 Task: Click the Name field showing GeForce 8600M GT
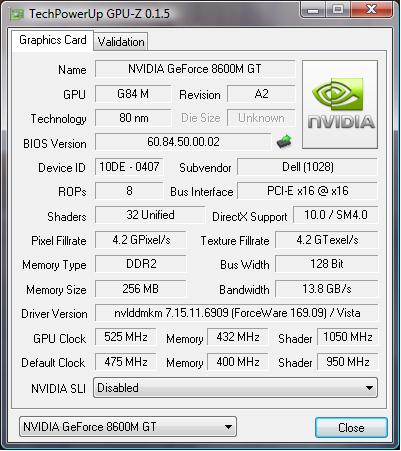click(195, 69)
